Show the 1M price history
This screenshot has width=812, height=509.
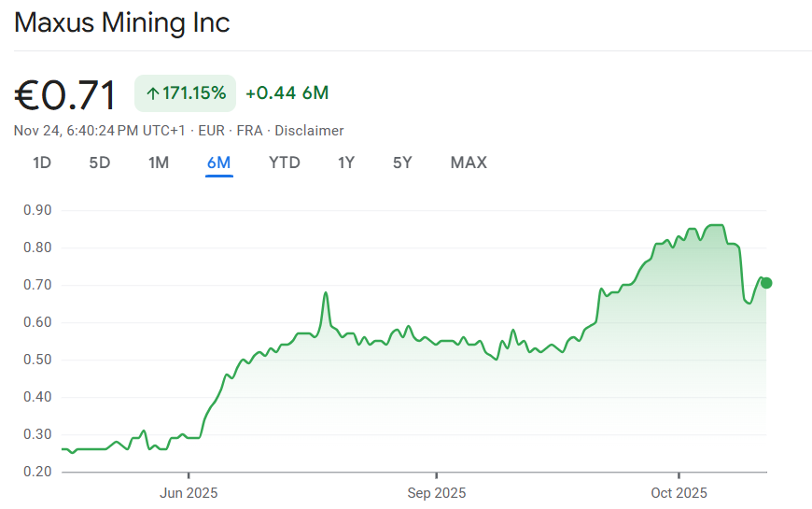(x=159, y=163)
